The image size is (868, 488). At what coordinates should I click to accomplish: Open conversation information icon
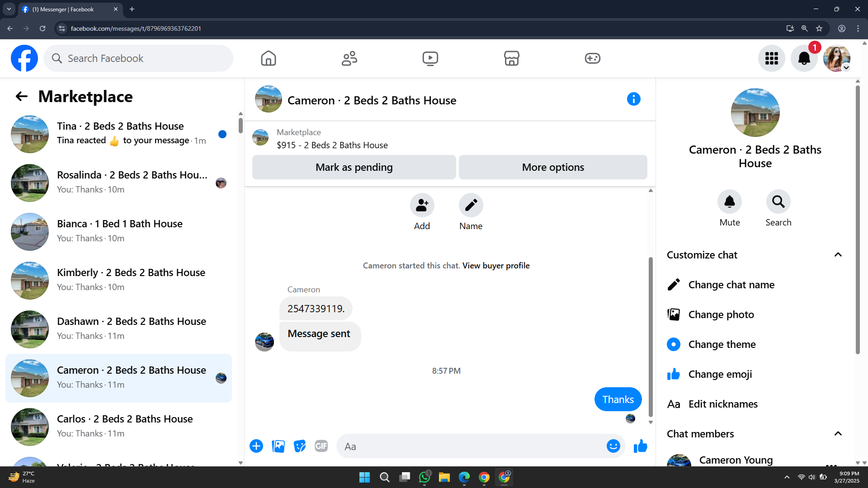click(x=634, y=99)
